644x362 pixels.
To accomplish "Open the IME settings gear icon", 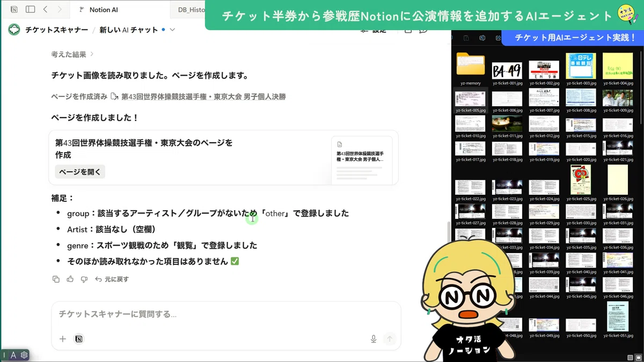I will [x=24, y=355].
